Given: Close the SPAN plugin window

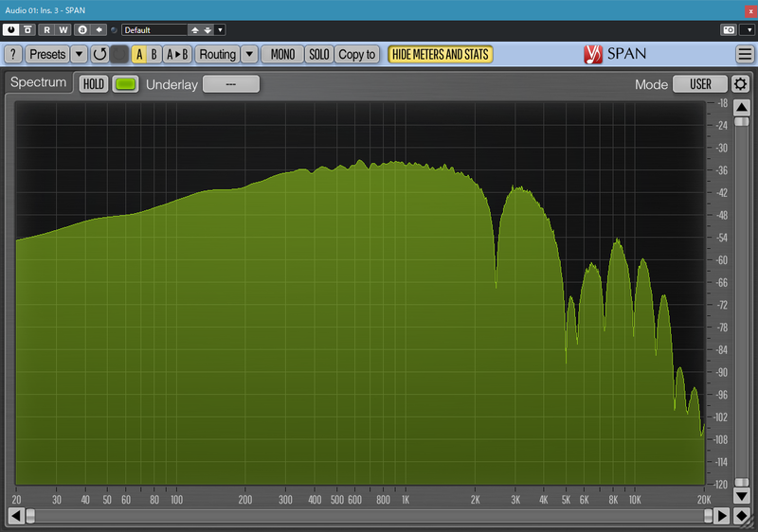Looking at the screenshot, I should 750,10.
